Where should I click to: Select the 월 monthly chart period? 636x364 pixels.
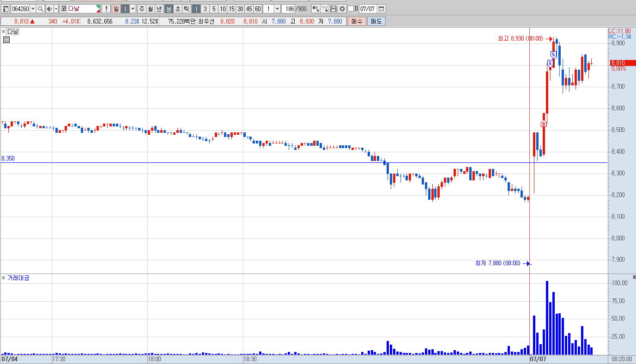tap(150, 9)
